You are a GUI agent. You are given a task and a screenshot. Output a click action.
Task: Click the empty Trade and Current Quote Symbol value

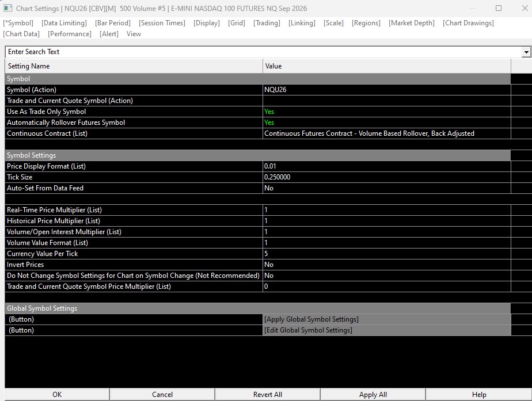click(x=387, y=101)
